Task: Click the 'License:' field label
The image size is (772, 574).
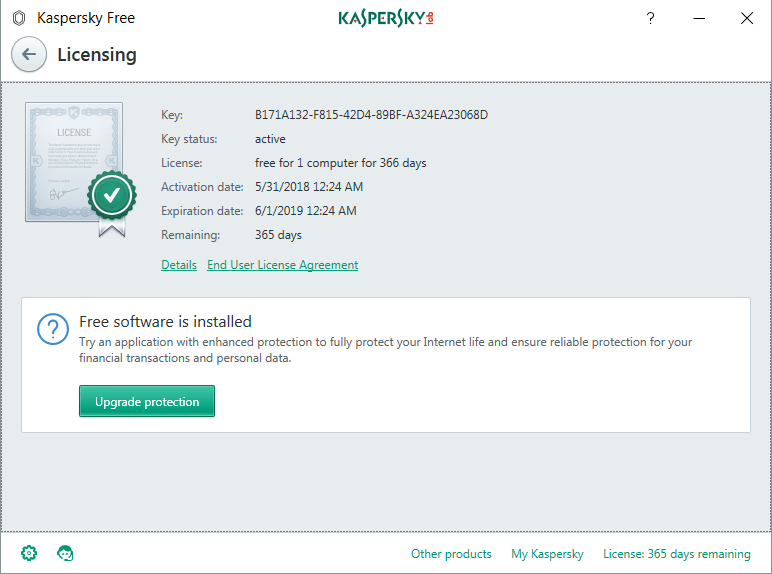Action: pyautogui.click(x=182, y=163)
